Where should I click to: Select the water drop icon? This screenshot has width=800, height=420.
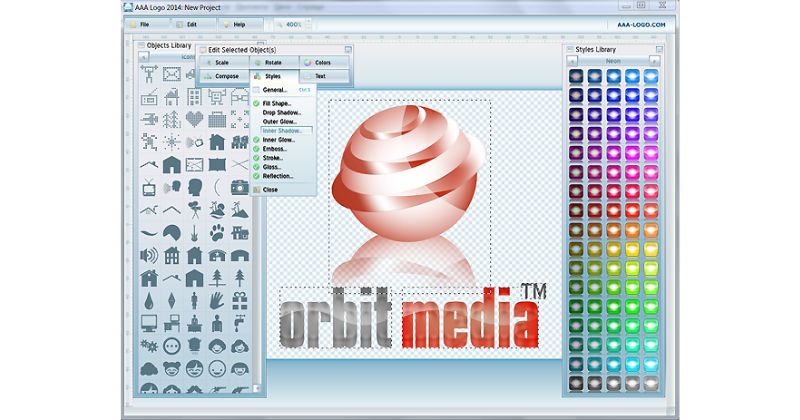[x=148, y=301]
